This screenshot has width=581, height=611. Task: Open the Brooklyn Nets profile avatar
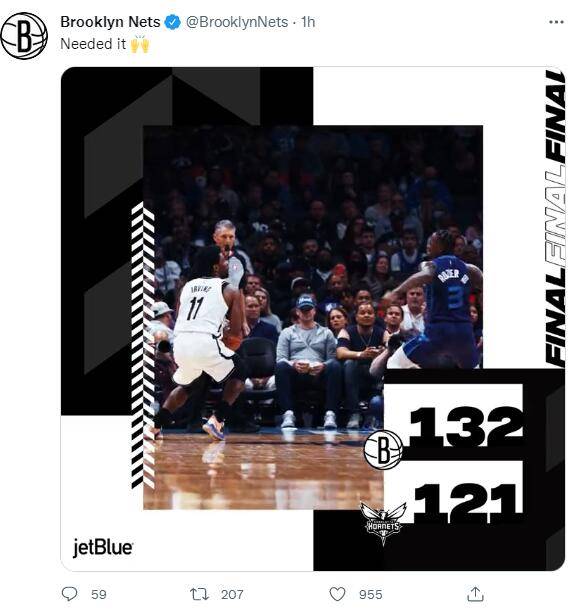point(24,35)
